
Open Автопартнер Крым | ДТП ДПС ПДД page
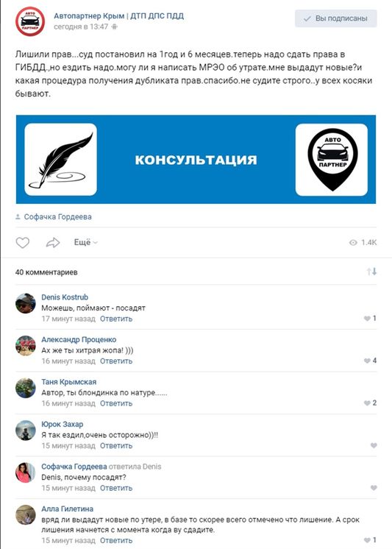click(x=118, y=16)
